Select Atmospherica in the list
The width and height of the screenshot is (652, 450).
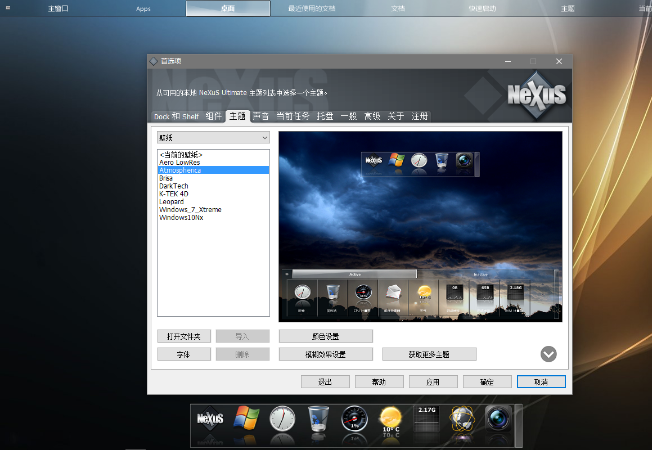point(213,171)
